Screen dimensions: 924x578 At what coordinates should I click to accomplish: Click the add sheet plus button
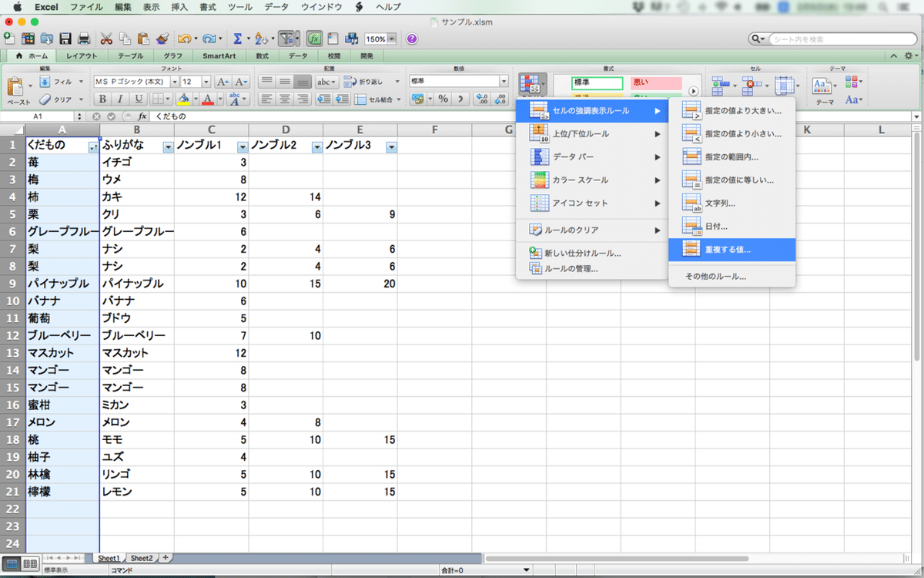pos(164,558)
